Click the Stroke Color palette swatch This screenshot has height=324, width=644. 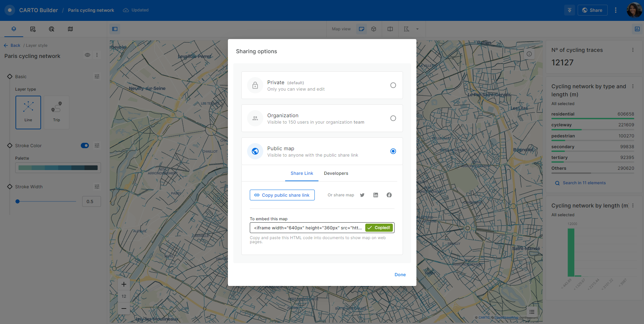58,168
